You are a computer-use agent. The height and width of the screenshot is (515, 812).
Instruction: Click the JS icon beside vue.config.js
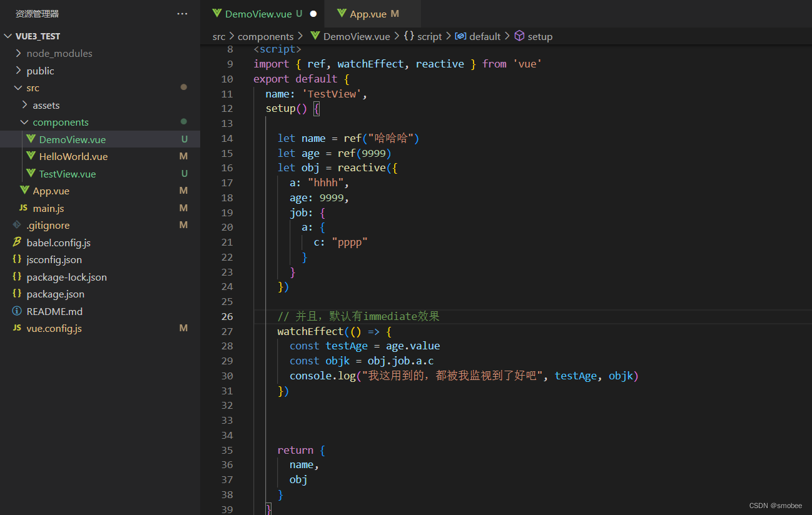[17, 328]
